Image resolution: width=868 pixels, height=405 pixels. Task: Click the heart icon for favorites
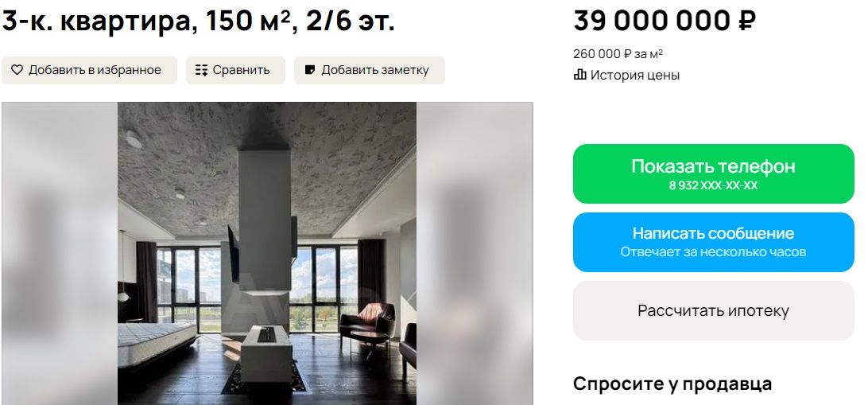[17, 70]
